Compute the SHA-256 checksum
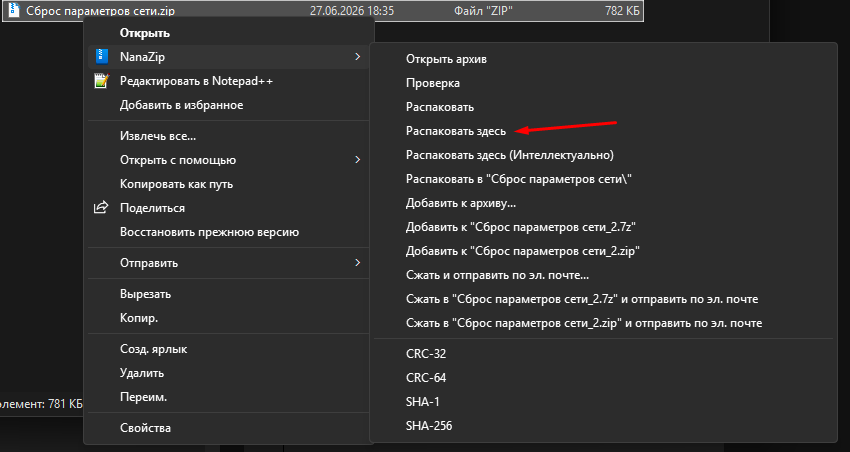Viewport: 850px width, 452px height. point(429,425)
